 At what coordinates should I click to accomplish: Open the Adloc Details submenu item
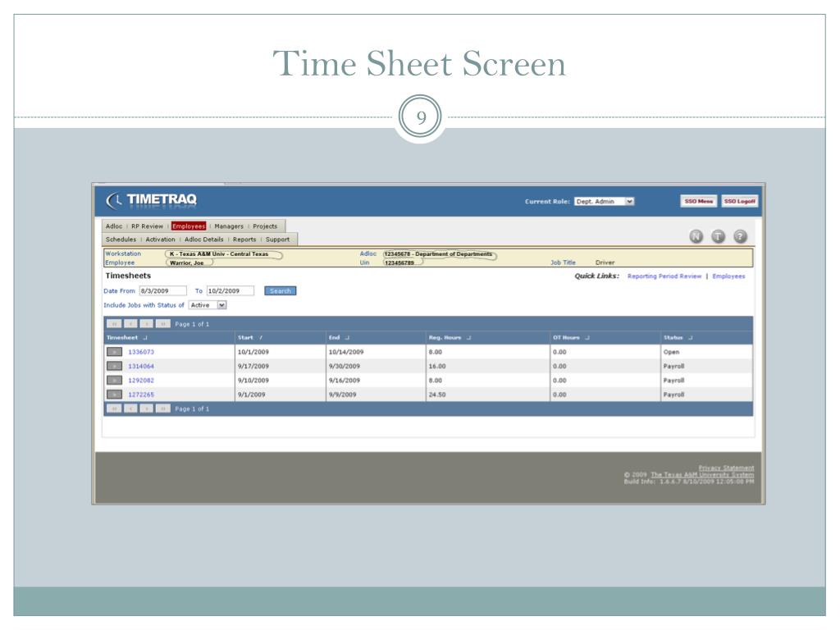(203, 240)
